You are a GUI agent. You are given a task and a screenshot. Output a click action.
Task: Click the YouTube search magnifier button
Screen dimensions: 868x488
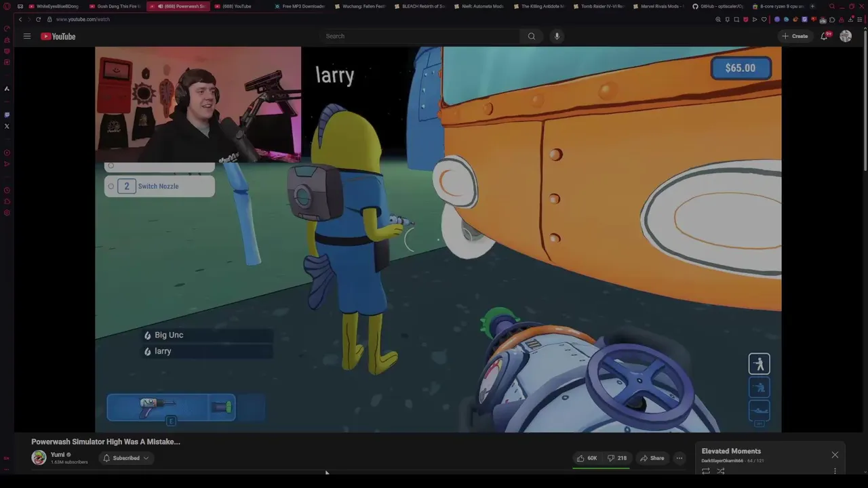pos(532,36)
